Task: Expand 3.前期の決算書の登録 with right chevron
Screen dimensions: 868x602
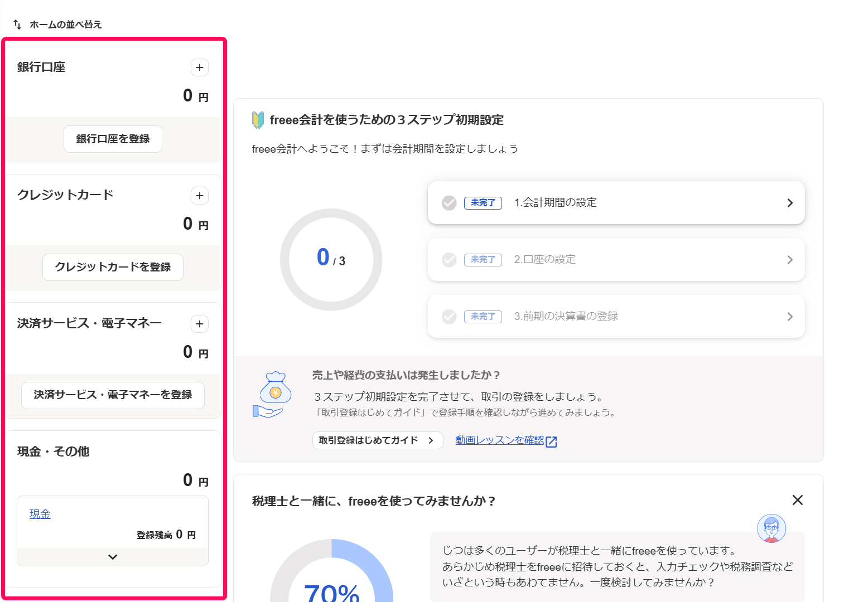Action: [790, 317]
